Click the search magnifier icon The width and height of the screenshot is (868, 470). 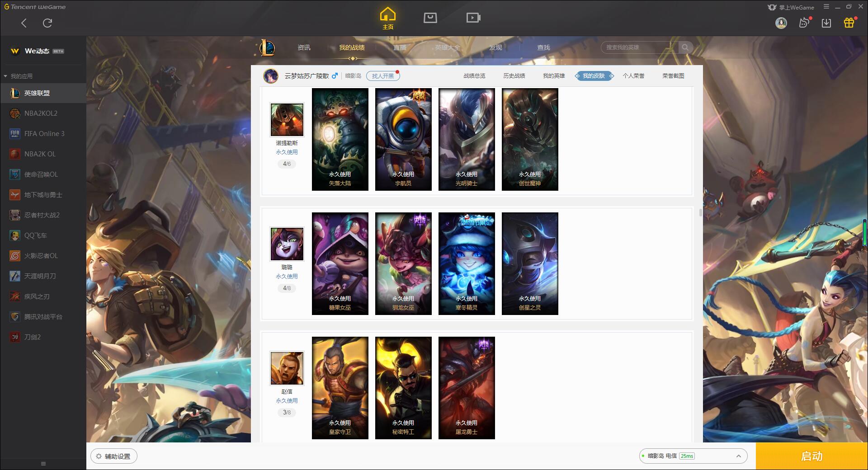685,47
